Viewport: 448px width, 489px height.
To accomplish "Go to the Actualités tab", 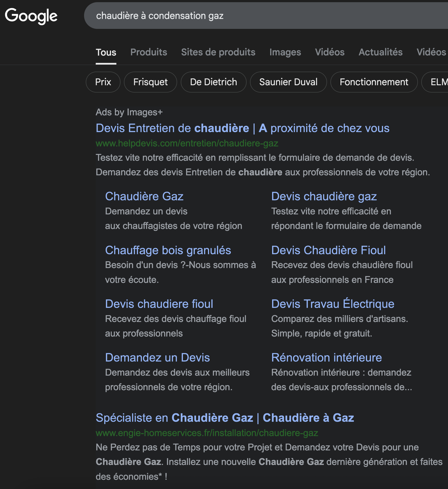I will [x=380, y=52].
